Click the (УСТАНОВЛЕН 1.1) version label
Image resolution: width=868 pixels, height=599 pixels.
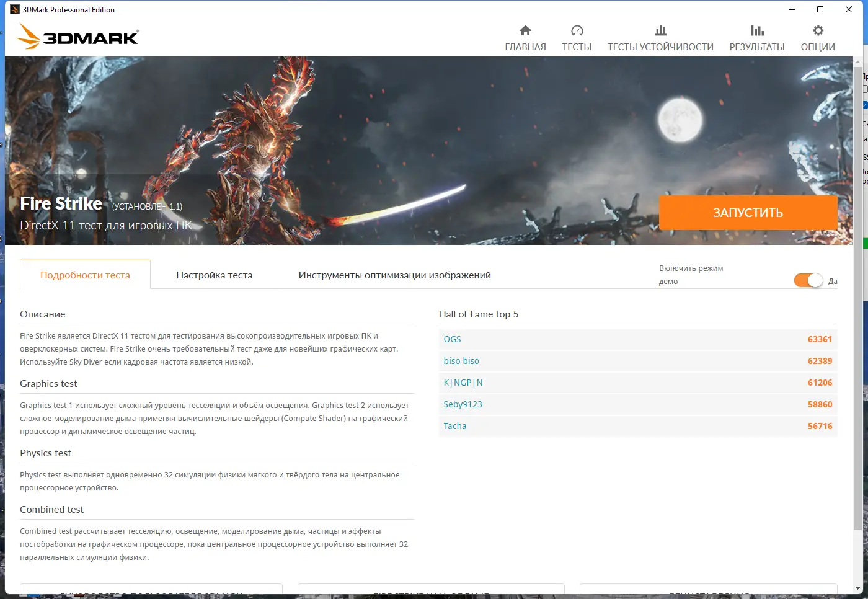pyautogui.click(x=147, y=206)
